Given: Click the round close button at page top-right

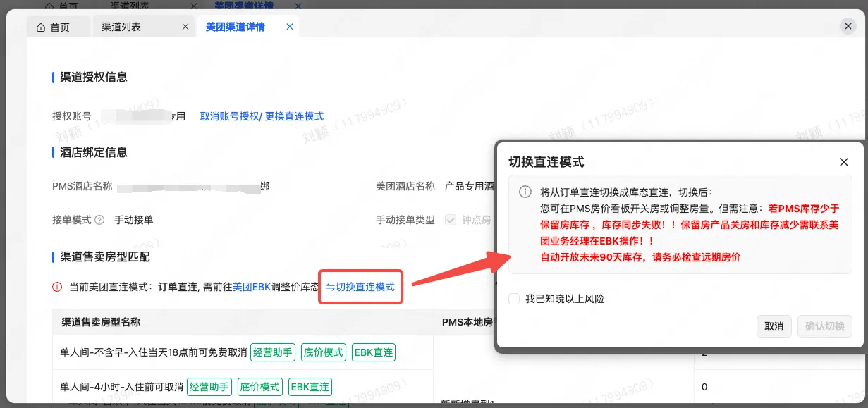Looking at the screenshot, I should click(848, 26).
